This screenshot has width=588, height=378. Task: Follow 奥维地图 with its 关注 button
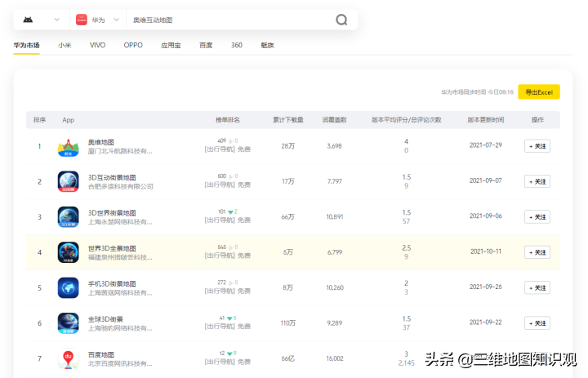[537, 146]
